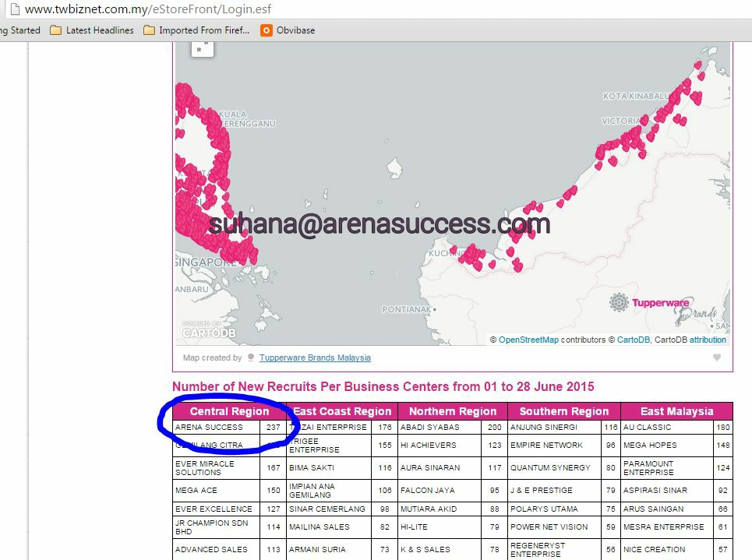The image size is (752, 560).
Task: Click the BIMA SAKTI cell
Action: [x=329, y=468]
